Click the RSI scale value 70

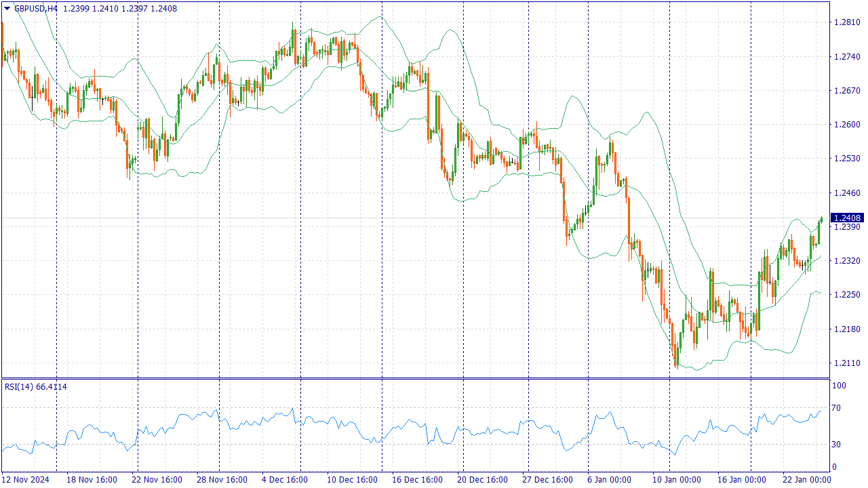[837, 408]
